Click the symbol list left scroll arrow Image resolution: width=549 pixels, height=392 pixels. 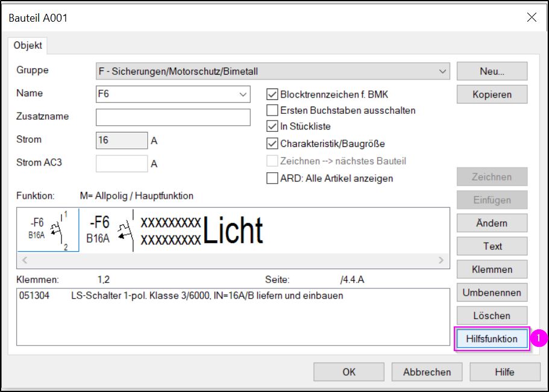[25, 260]
